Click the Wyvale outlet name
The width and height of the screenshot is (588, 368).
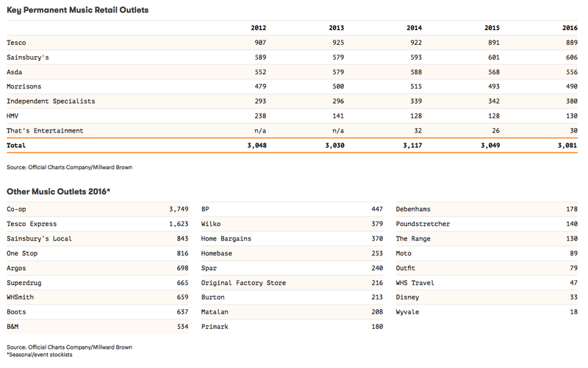(408, 312)
